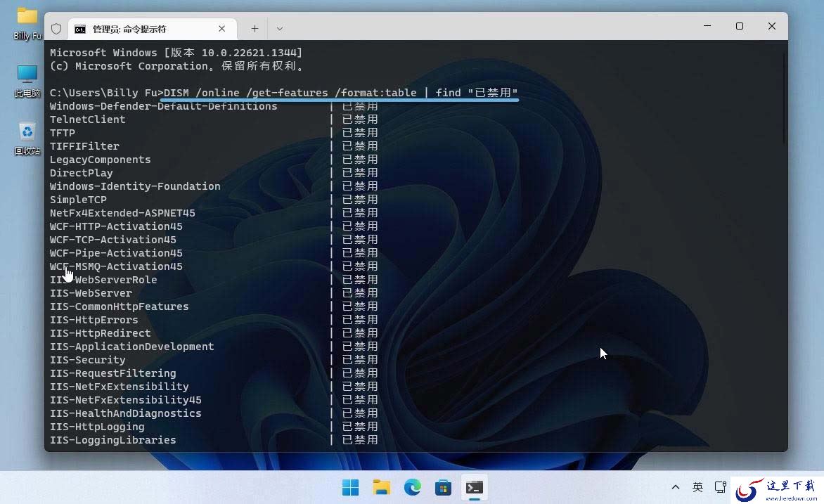
Task: Click the SimpleTCP row
Action: 214,200
